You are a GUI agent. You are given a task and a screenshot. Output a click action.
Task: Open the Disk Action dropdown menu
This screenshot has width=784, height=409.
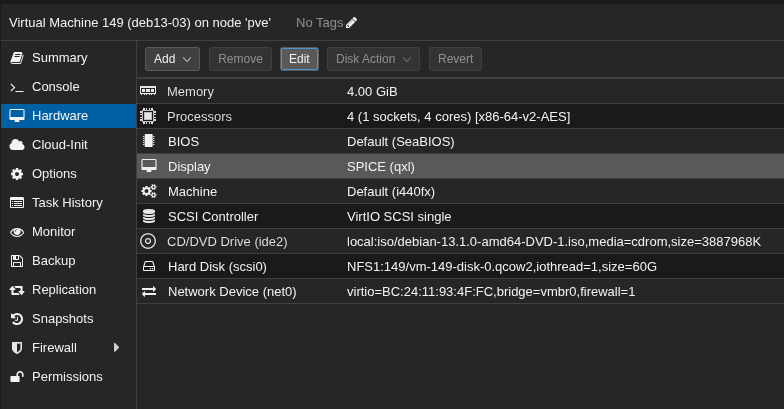tap(373, 59)
